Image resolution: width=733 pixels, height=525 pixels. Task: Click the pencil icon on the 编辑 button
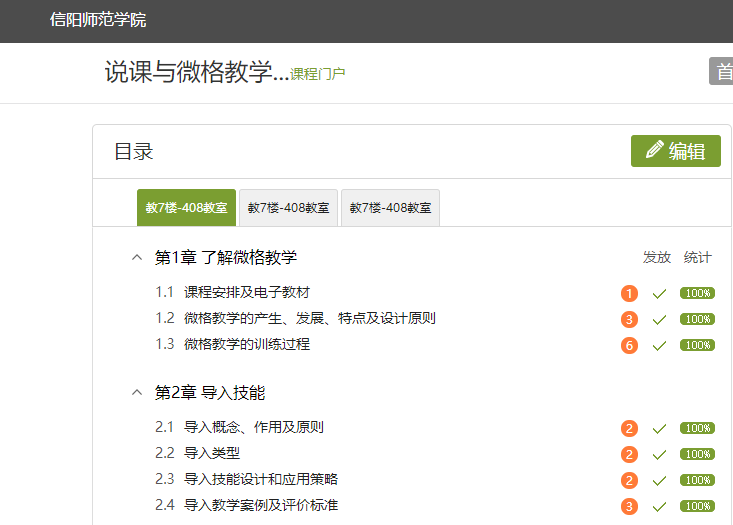tap(655, 150)
